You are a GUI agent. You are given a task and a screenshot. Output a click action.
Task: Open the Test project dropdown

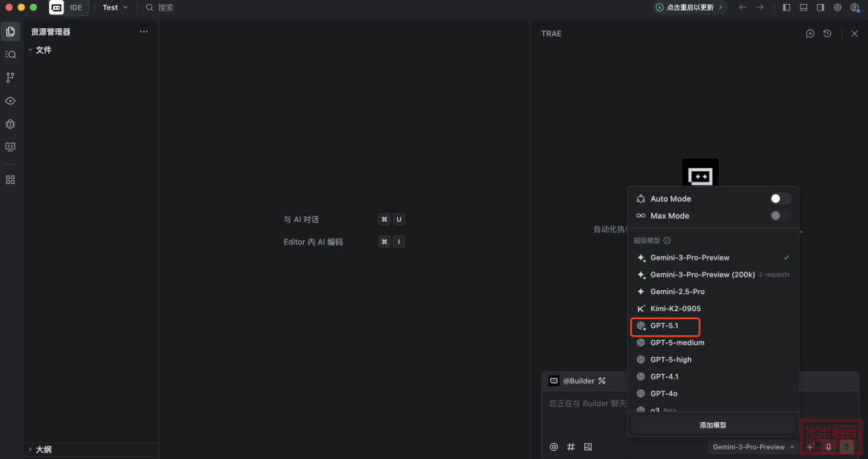[x=115, y=7]
